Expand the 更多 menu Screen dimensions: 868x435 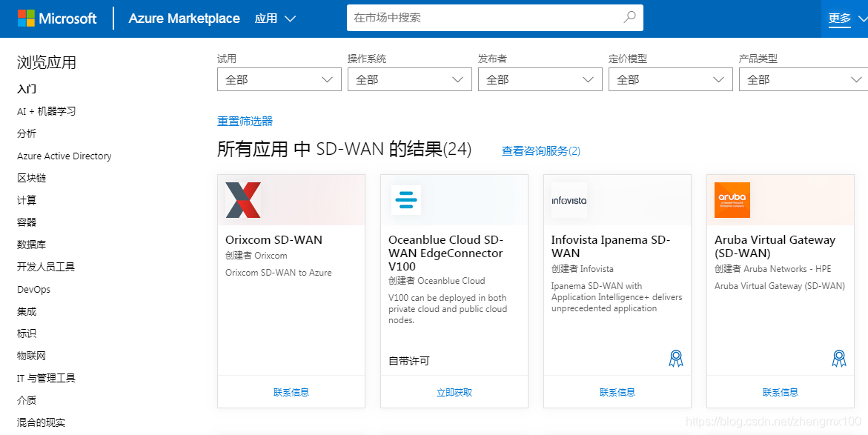(x=840, y=18)
